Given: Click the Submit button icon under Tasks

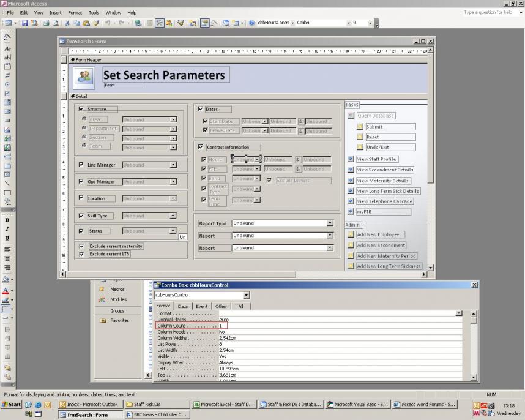Looking at the screenshot, I should point(360,127).
